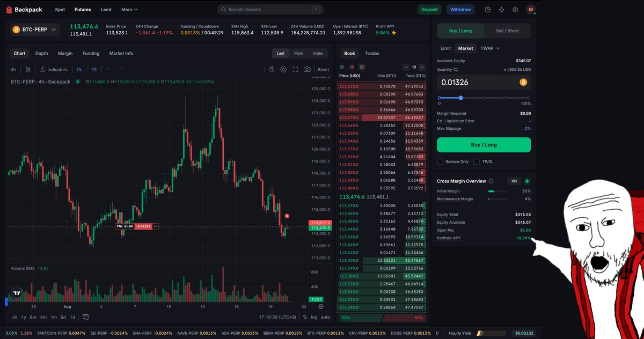Select Last price source

click(281, 53)
